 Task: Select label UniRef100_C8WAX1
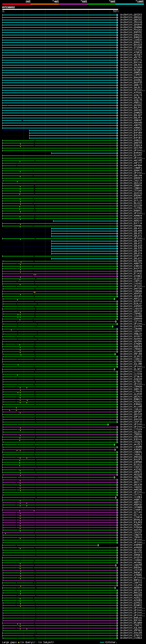pyautogui.click(x=131, y=188)
